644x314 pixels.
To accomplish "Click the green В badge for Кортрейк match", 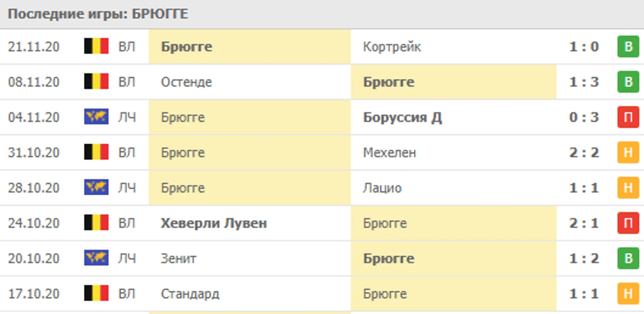I will (x=628, y=47).
